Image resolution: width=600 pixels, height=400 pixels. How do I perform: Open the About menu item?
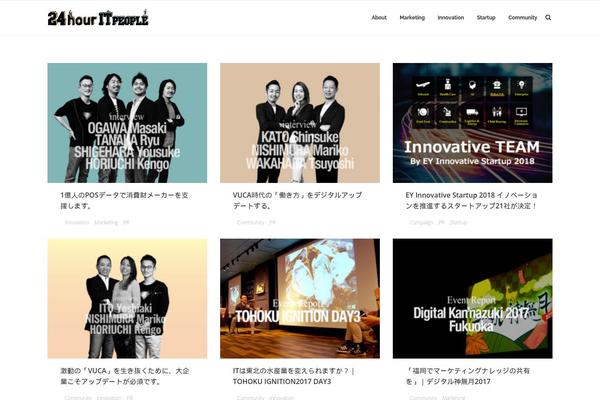point(379,18)
